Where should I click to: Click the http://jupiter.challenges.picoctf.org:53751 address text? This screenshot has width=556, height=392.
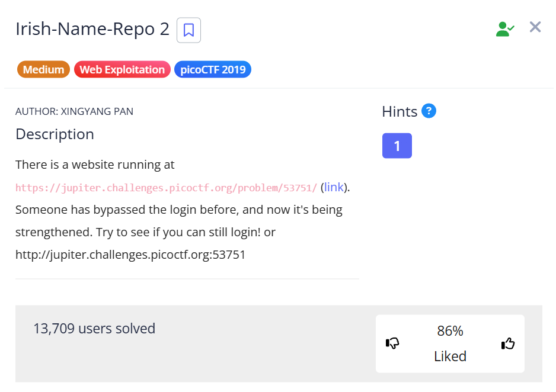[x=130, y=255]
